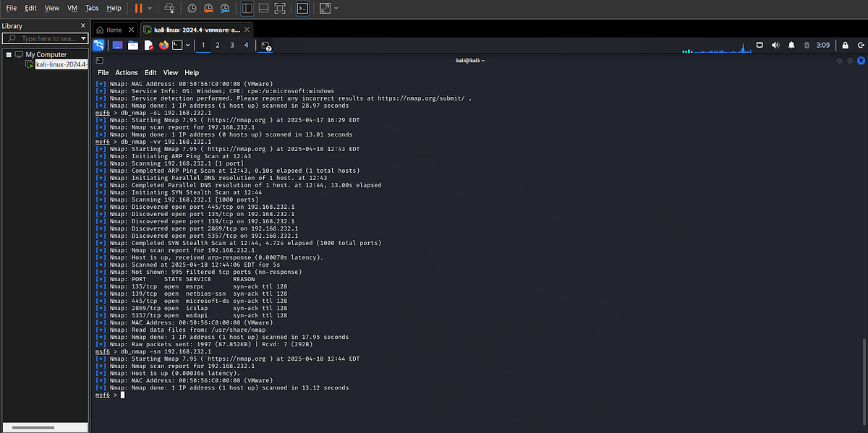868x433 pixels.
Task: Switch to workspace 3 in Kali
Action: pyautogui.click(x=231, y=45)
